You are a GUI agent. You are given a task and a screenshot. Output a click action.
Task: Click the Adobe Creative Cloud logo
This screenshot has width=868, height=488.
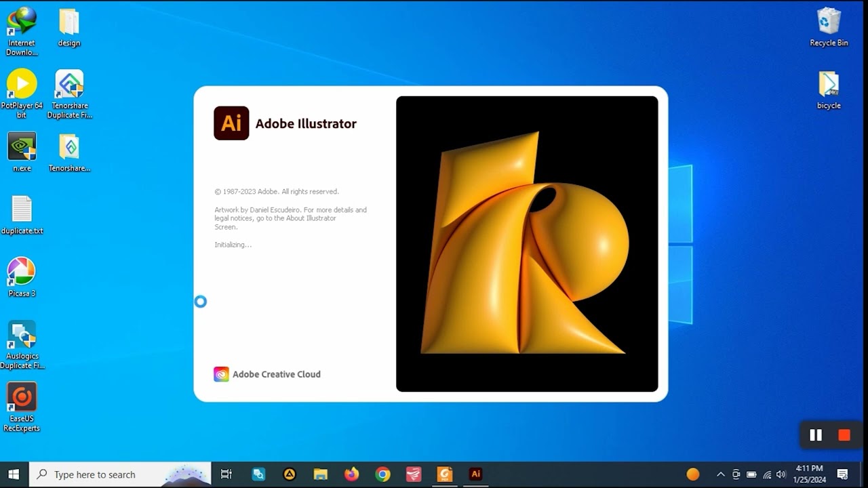(x=221, y=374)
